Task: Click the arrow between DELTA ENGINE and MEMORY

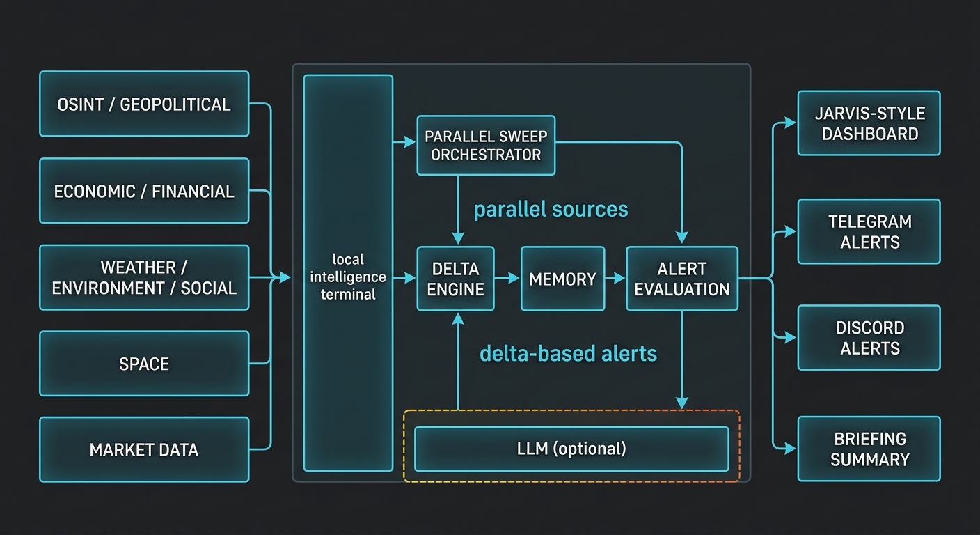Action: (508, 279)
